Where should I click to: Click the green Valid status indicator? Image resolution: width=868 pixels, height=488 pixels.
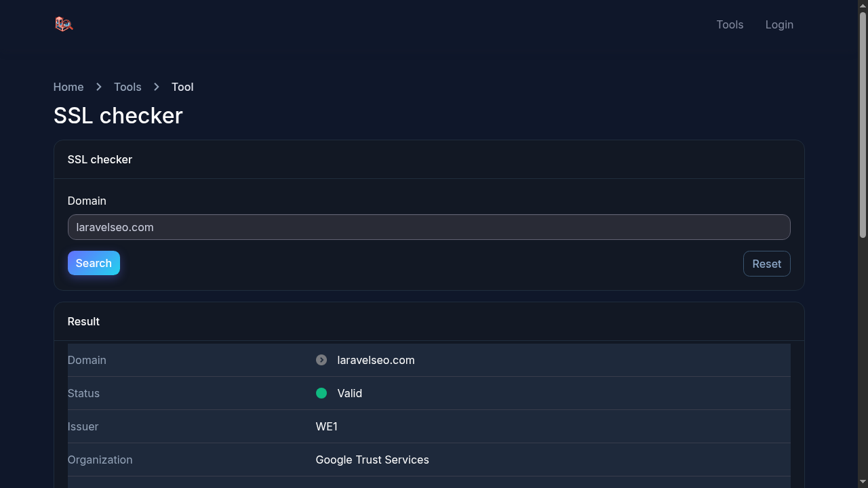tap(321, 393)
